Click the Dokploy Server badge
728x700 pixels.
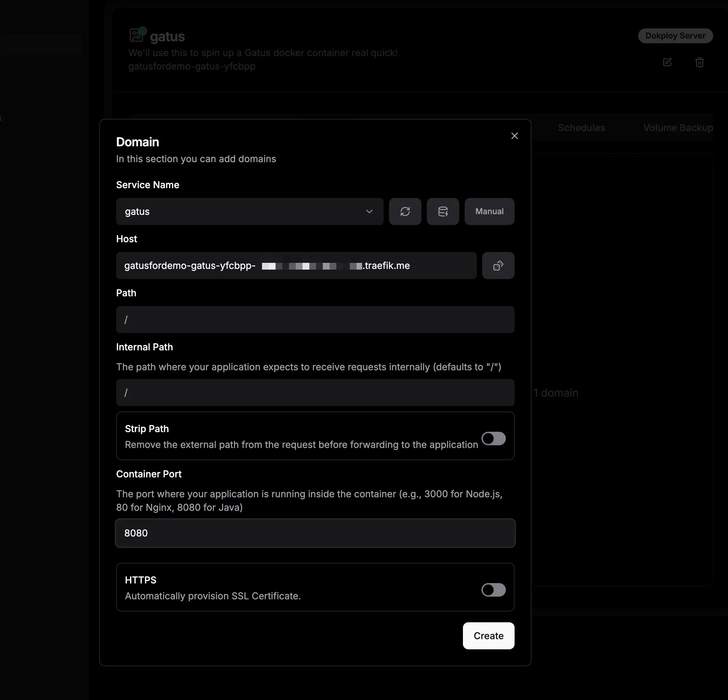(675, 36)
